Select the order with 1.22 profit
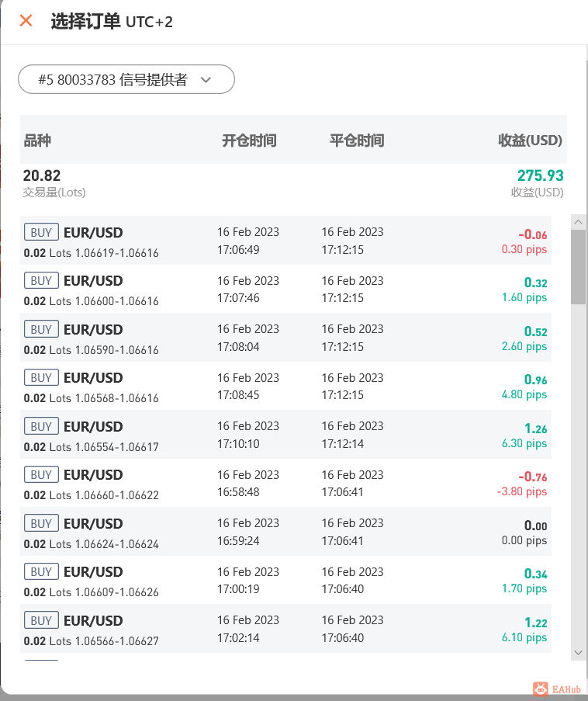 (285, 629)
